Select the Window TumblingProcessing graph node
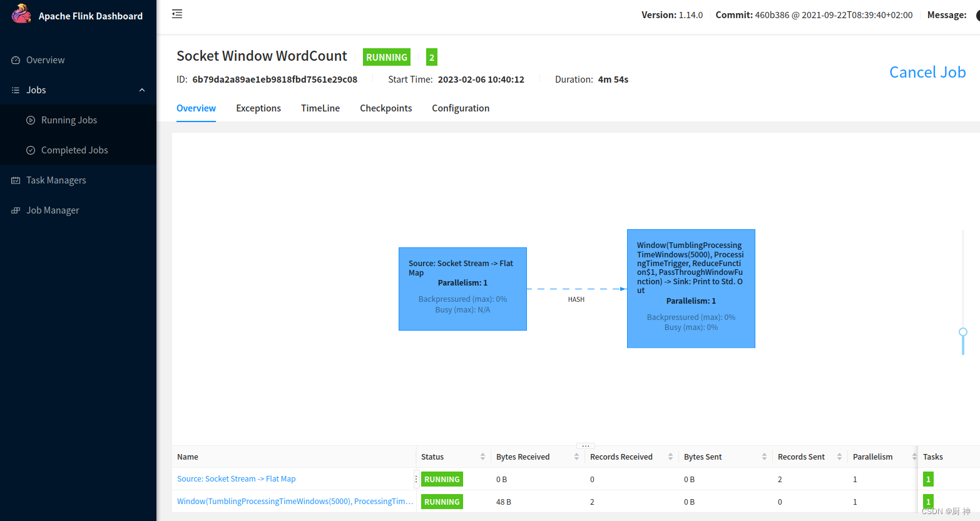 (x=691, y=289)
